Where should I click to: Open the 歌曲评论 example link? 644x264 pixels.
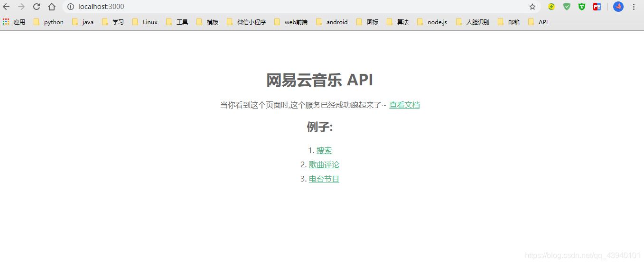pos(324,165)
